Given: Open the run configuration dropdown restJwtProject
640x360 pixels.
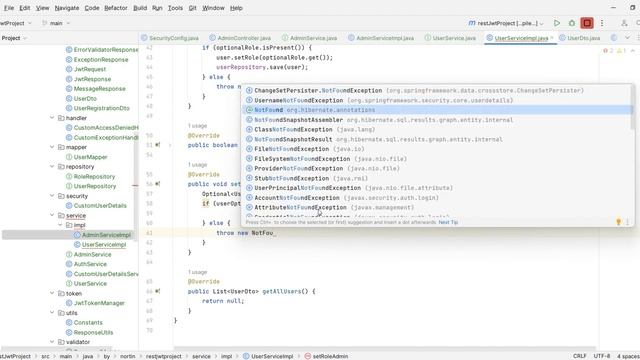Looking at the screenshot, I should pyautogui.click(x=506, y=23).
